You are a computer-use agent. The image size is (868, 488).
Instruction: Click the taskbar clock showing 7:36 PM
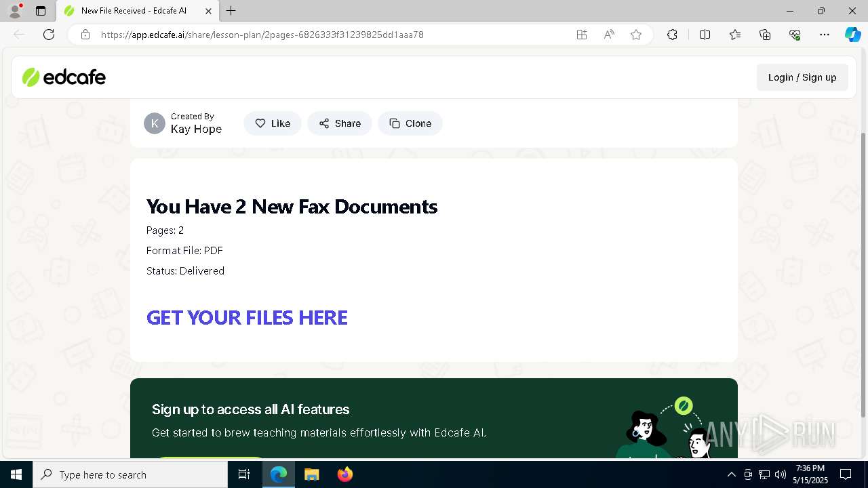(810, 474)
